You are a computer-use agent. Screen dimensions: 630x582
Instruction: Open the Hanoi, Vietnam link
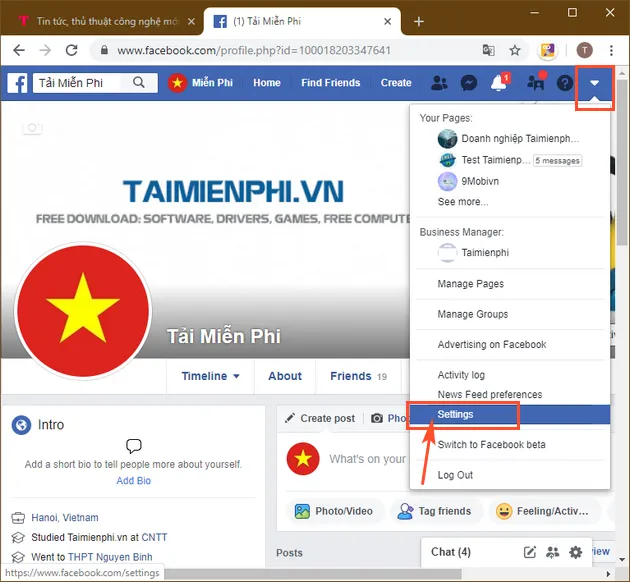tap(65, 517)
